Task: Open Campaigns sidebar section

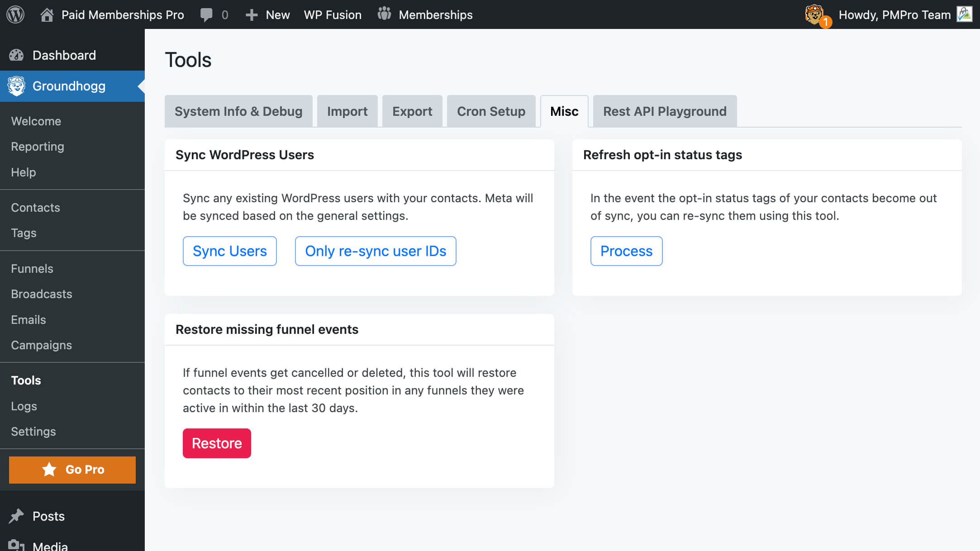Action: (x=40, y=345)
